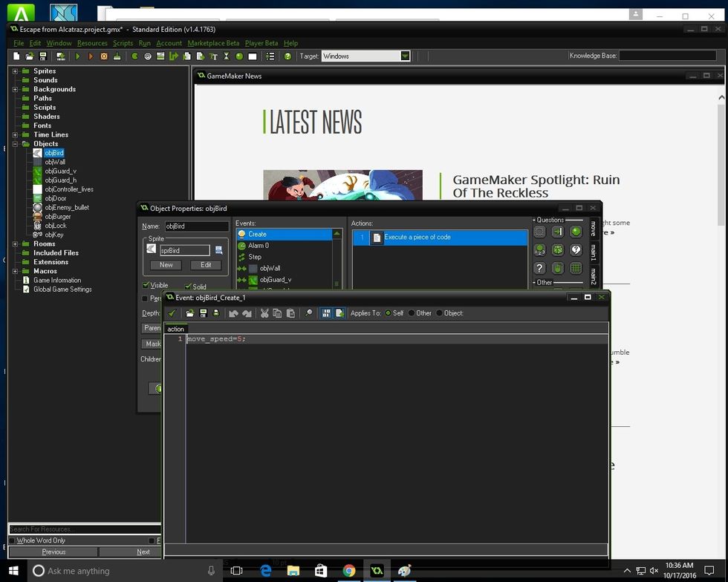This screenshot has height=582, width=728.
Task: Run the game with the green play arrow
Action: click(x=77, y=56)
